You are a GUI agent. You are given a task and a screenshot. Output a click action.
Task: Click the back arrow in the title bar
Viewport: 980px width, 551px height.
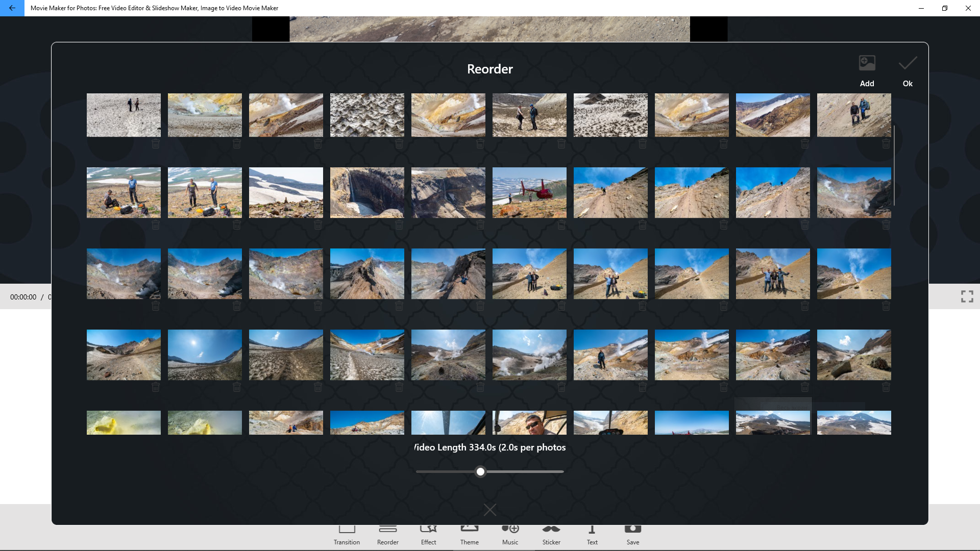pyautogui.click(x=12, y=8)
